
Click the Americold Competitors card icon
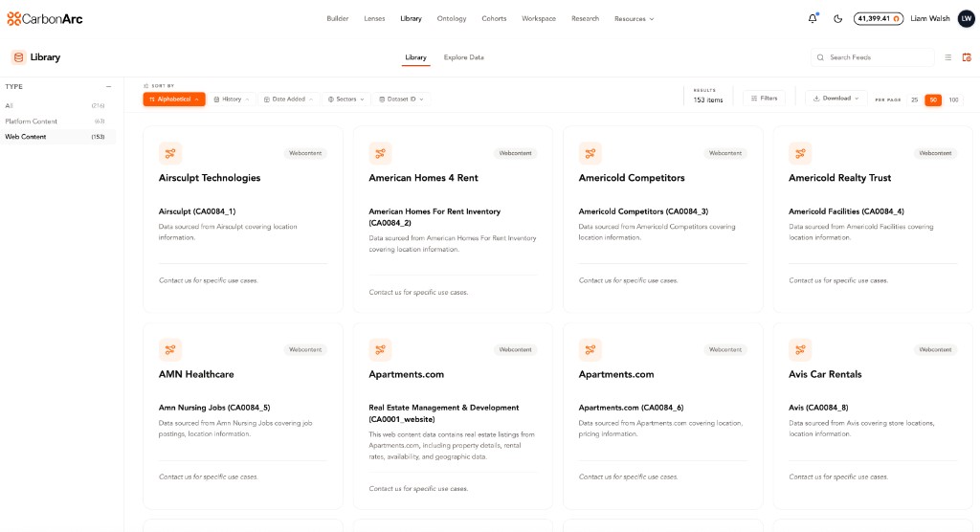coord(590,153)
